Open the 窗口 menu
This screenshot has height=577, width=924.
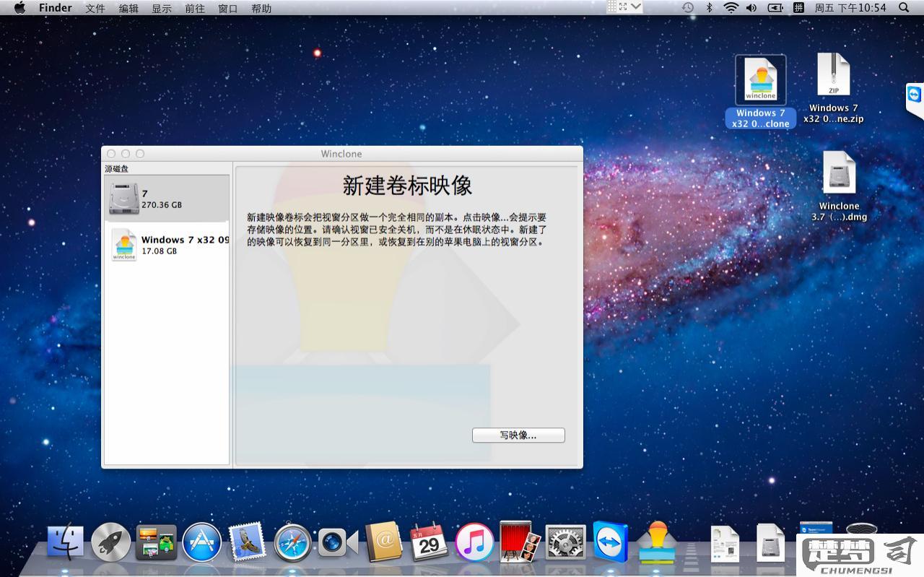[228, 9]
